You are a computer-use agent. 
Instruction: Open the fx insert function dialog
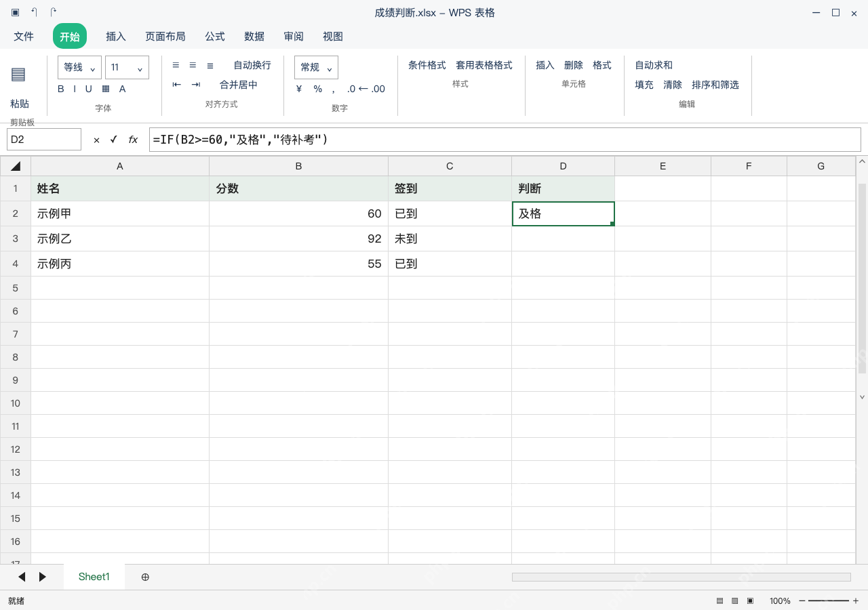tap(133, 140)
